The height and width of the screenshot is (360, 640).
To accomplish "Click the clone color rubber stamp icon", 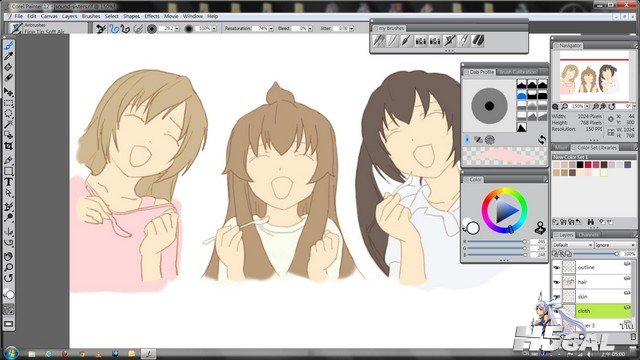I will tap(540, 228).
